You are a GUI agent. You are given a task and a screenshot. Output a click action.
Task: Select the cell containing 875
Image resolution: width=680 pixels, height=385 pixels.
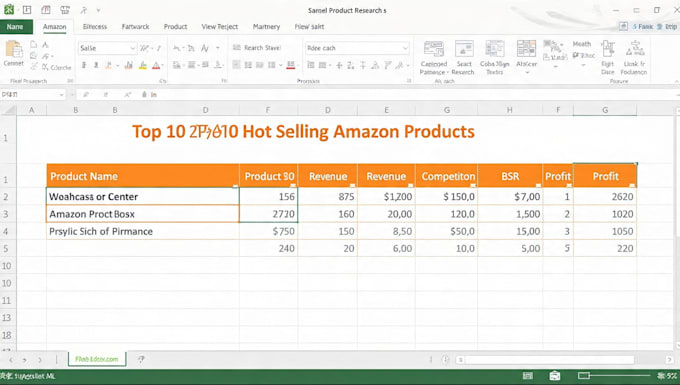(328, 196)
